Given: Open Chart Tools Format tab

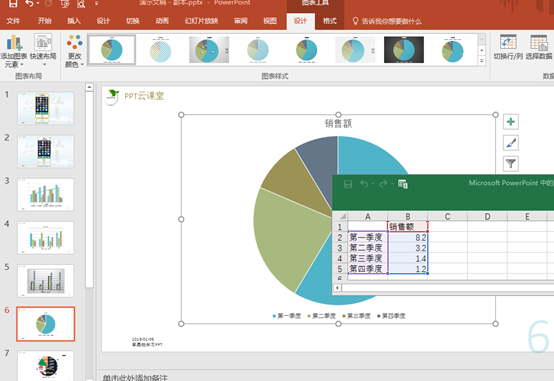Looking at the screenshot, I should [330, 21].
